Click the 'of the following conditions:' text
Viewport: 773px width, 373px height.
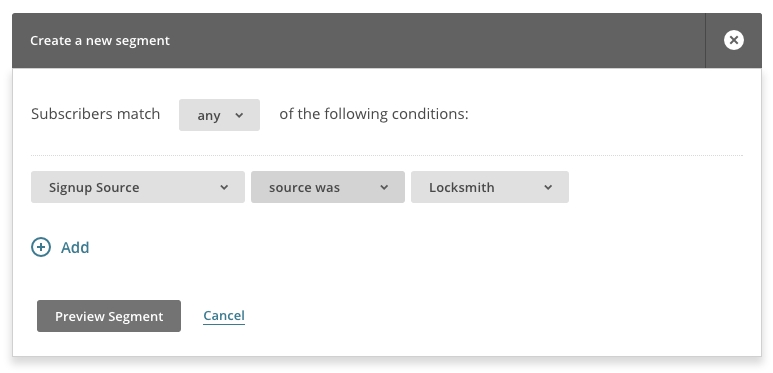[x=374, y=114]
